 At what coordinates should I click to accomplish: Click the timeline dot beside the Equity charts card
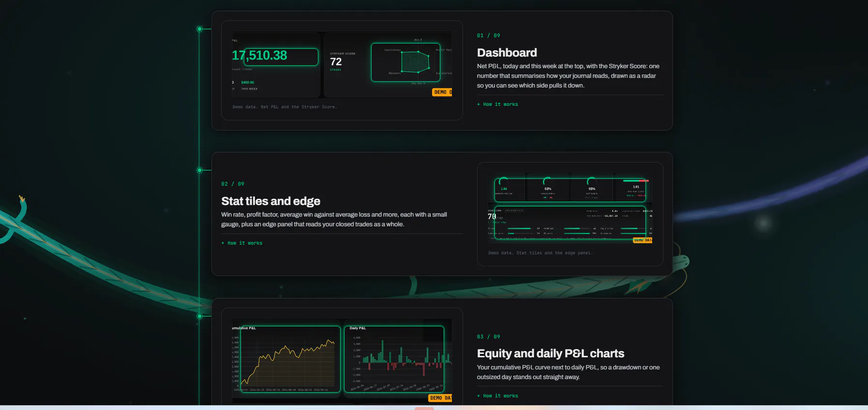point(199,316)
